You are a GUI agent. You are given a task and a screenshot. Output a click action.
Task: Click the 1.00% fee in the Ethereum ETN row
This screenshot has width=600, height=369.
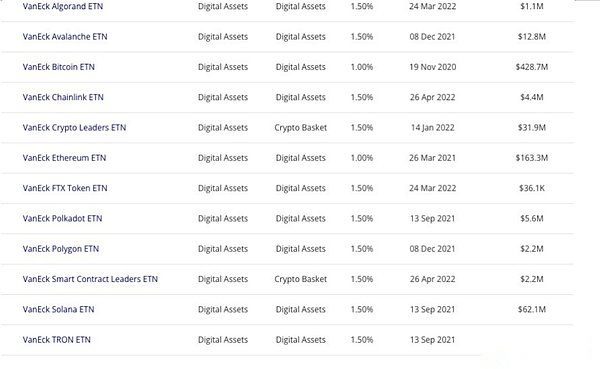click(362, 158)
